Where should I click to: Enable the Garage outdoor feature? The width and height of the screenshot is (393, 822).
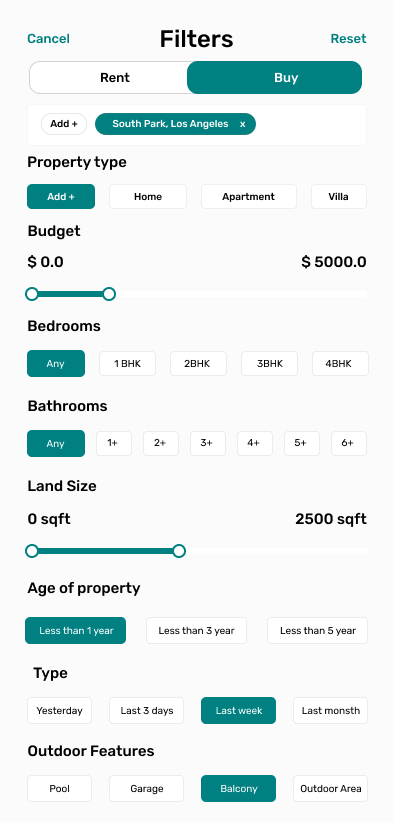point(146,788)
